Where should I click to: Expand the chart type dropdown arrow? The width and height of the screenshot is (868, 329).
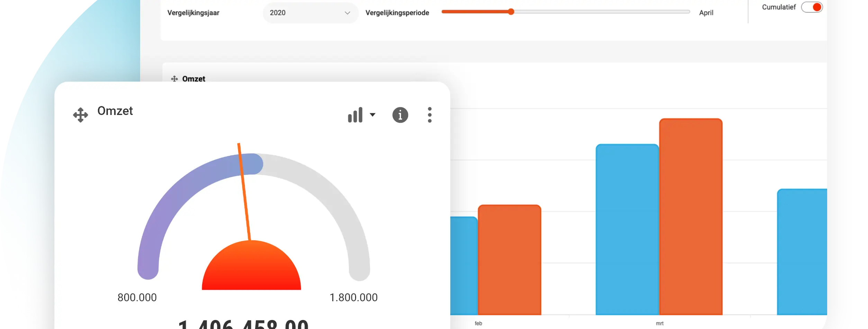(x=372, y=115)
